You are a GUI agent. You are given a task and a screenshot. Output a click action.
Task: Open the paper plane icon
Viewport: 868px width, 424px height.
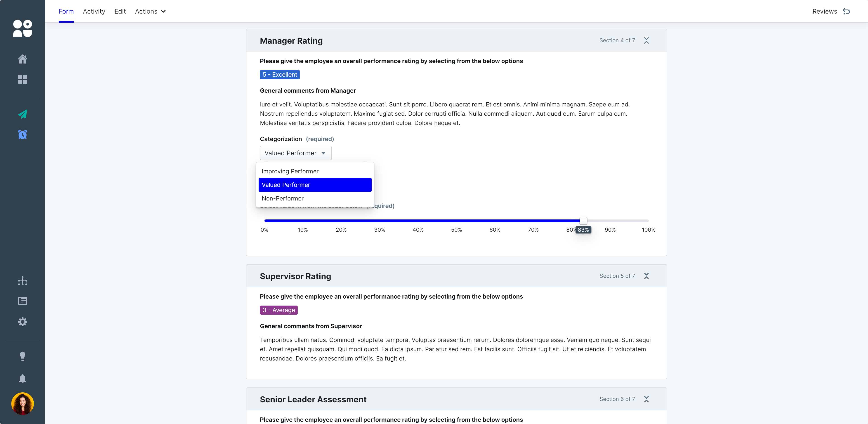pyautogui.click(x=23, y=114)
